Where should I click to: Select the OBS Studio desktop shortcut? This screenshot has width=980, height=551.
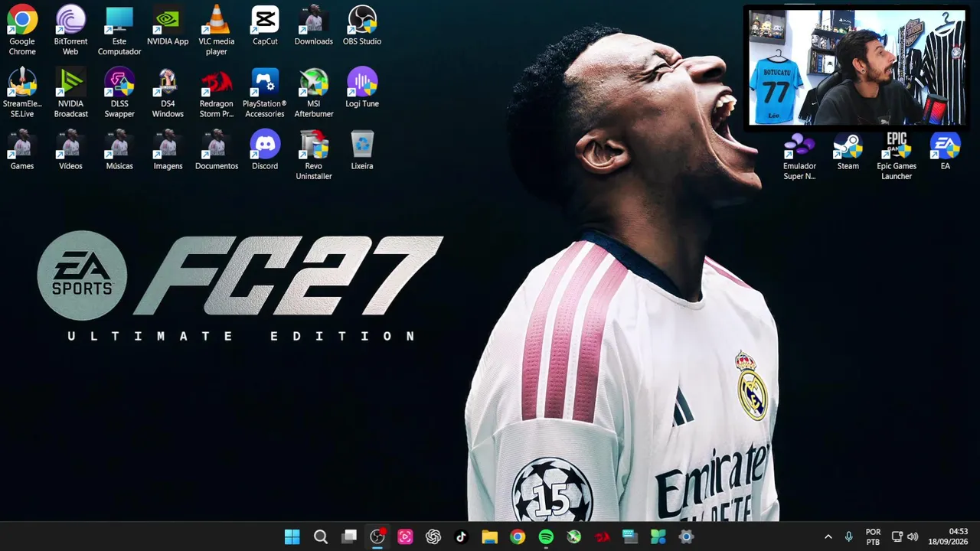pyautogui.click(x=362, y=26)
